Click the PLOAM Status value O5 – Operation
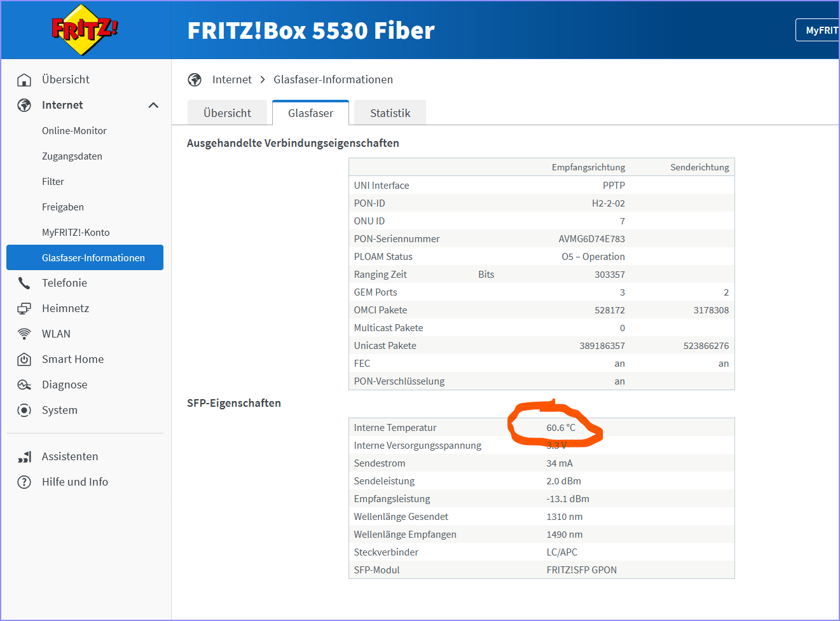The height and width of the screenshot is (621, 840). point(593,257)
